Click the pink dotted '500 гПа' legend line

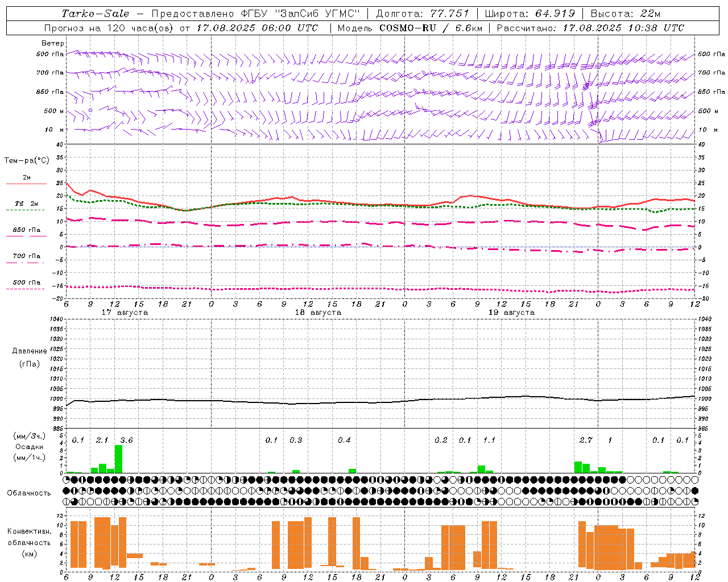click(25, 289)
